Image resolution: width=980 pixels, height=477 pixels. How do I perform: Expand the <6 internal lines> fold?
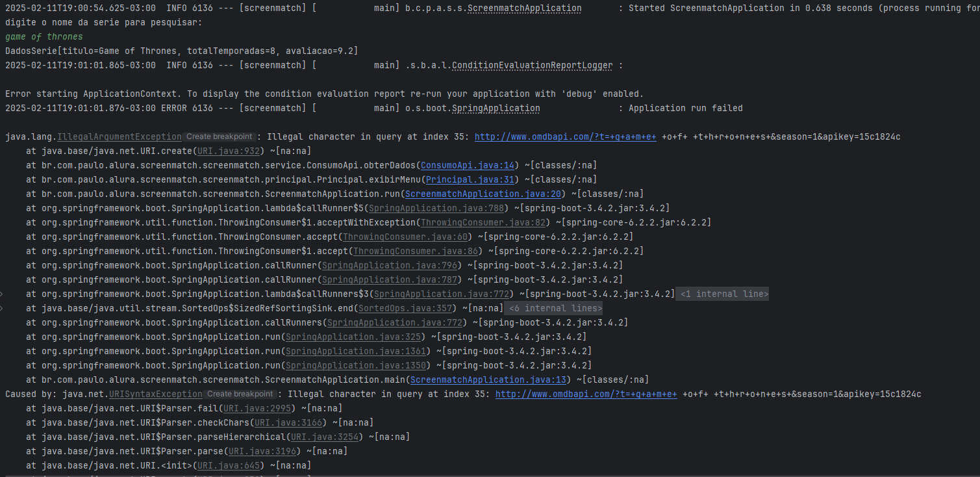tap(554, 309)
